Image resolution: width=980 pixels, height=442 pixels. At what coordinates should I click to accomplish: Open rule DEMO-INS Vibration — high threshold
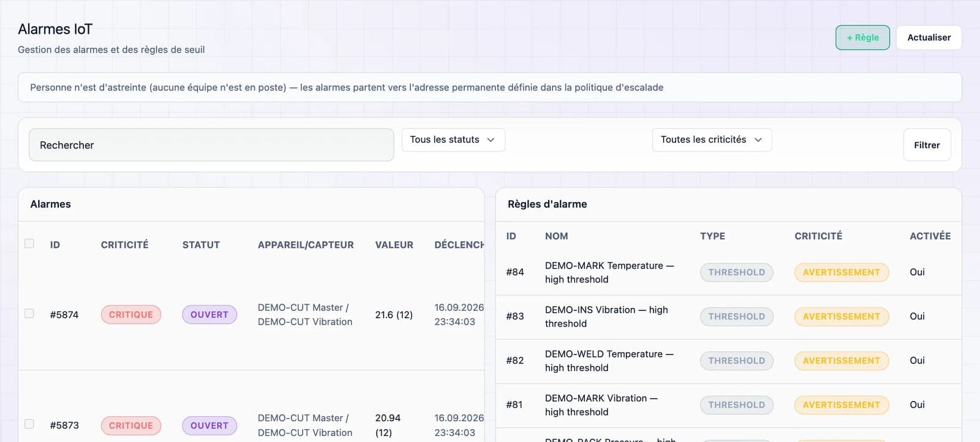click(x=606, y=317)
